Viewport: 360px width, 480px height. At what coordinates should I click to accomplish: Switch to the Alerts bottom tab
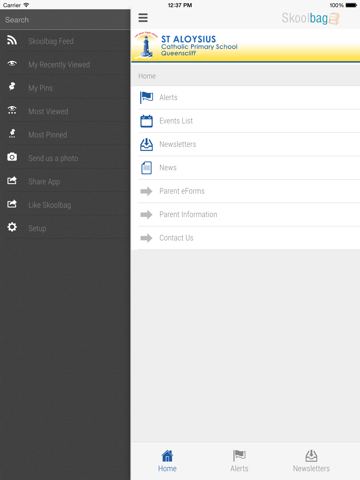(239, 461)
